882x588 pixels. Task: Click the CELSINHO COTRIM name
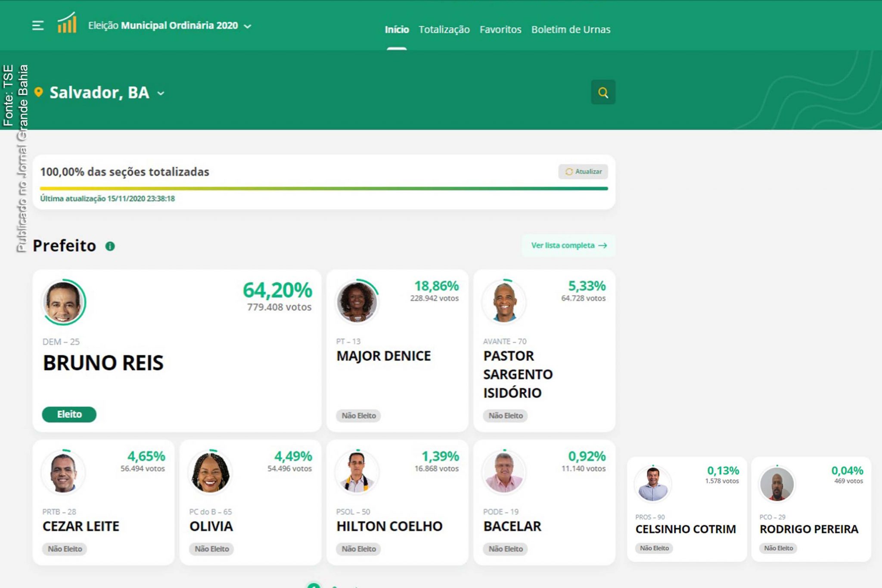[686, 529]
